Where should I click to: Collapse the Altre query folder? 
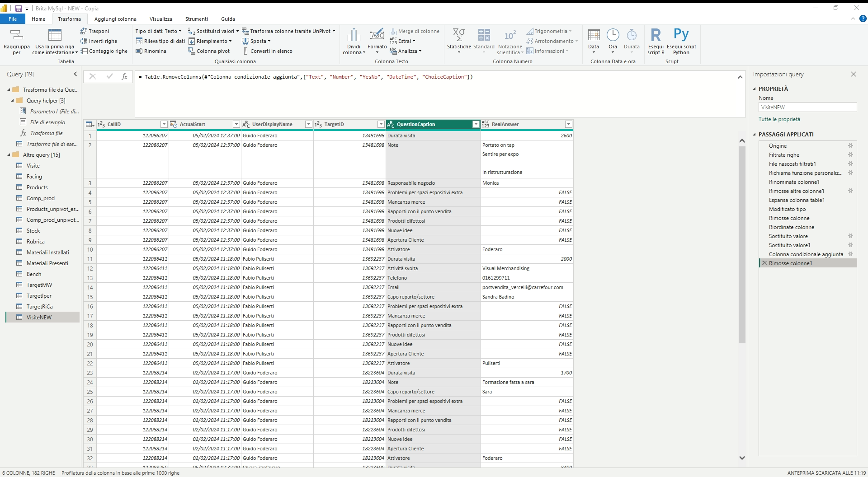[x=9, y=155]
